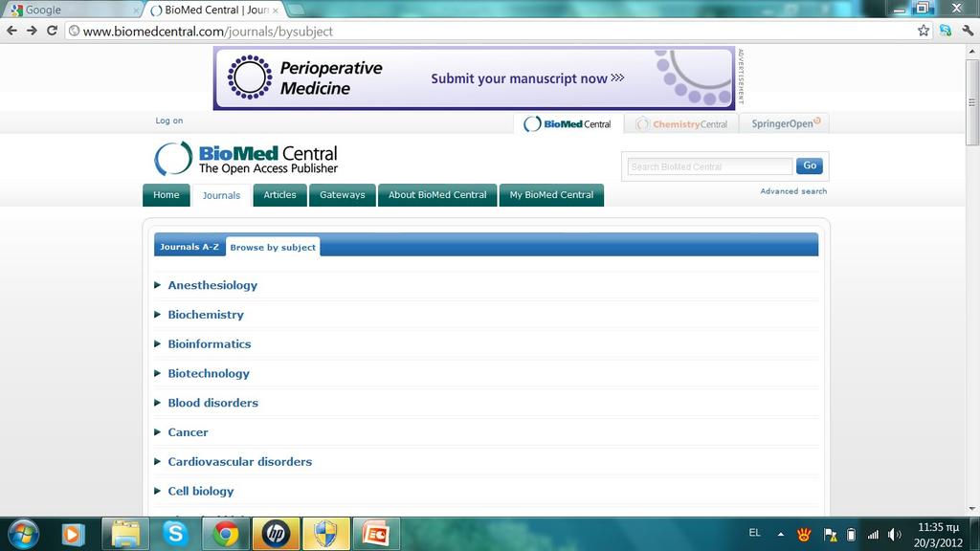Open the Windows Start menu orb
This screenshot has height=551, width=980.
(24, 534)
